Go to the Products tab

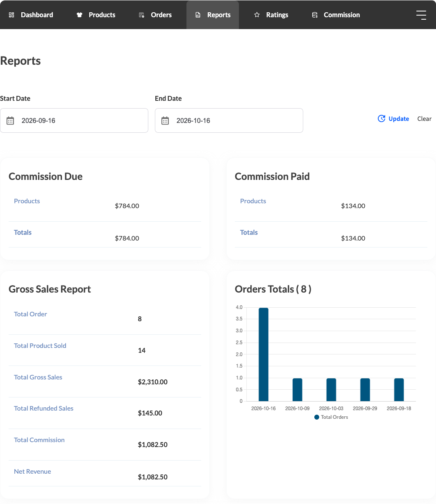pos(95,15)
